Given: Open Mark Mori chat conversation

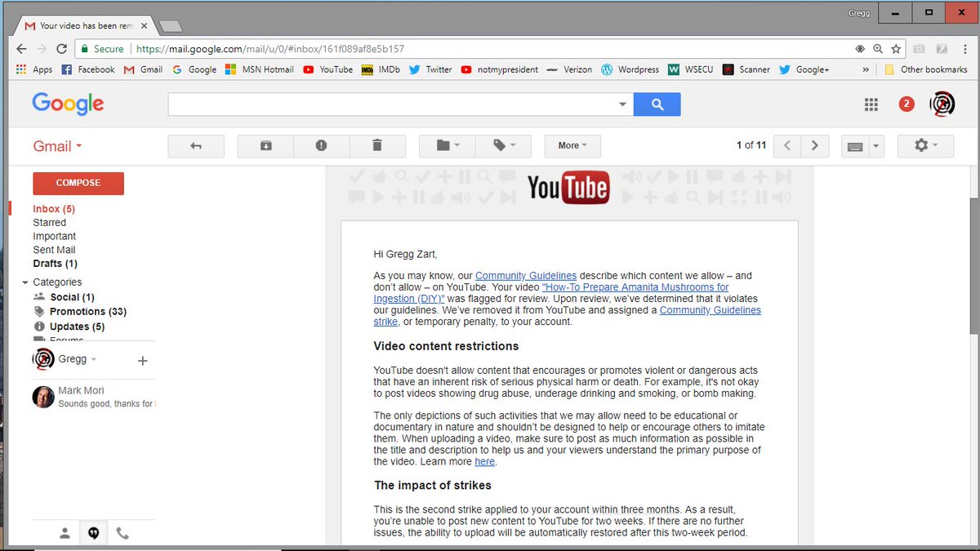Looking at the screenshot, I should point(92,398).
